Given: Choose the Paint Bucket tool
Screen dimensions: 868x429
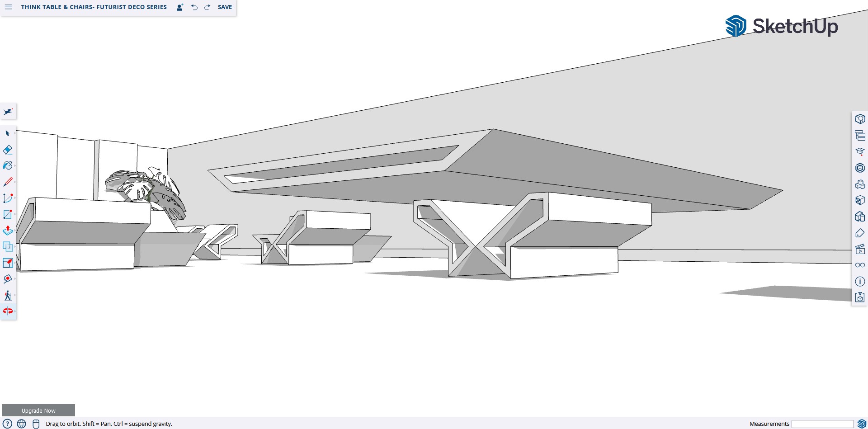Looking at the screenshot, I should coord(8,166).
